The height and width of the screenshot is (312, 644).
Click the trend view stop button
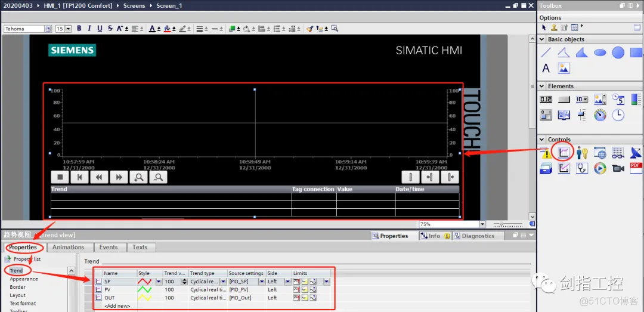[x=60, y=177]
